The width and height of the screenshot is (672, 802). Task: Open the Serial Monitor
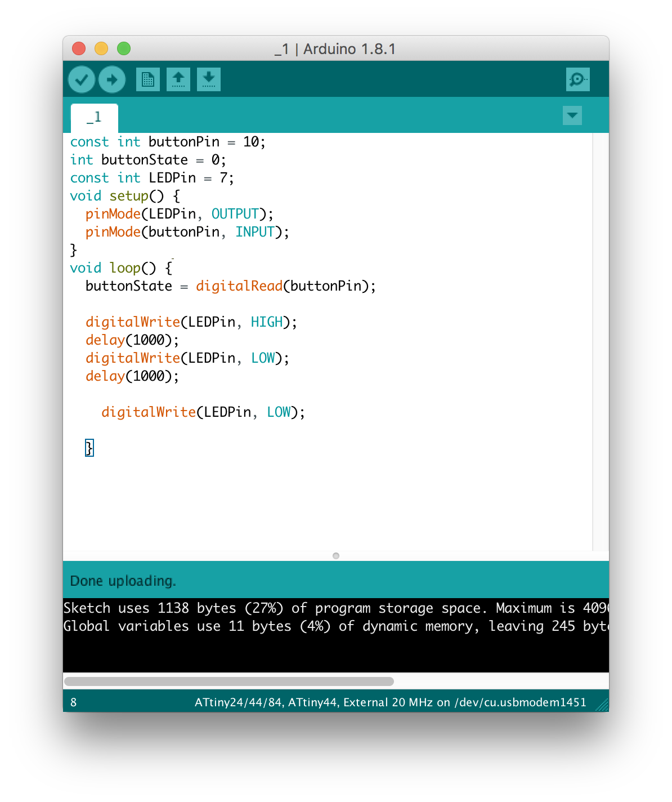(x=578, y=79)
